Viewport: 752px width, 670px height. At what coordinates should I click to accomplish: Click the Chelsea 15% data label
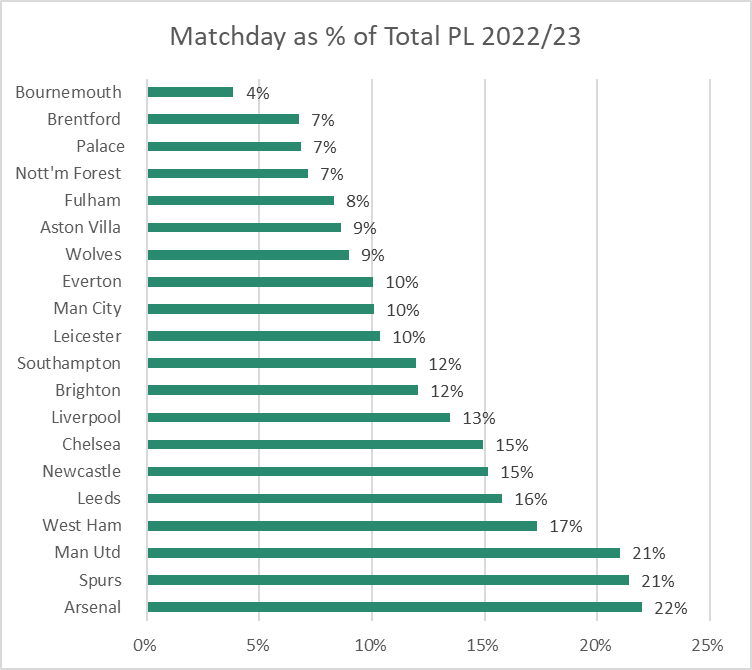[512, 446]
